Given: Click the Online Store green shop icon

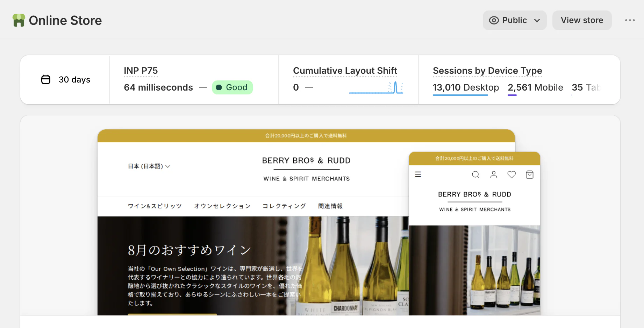Looking at the screenshot, I should (19, 20).
